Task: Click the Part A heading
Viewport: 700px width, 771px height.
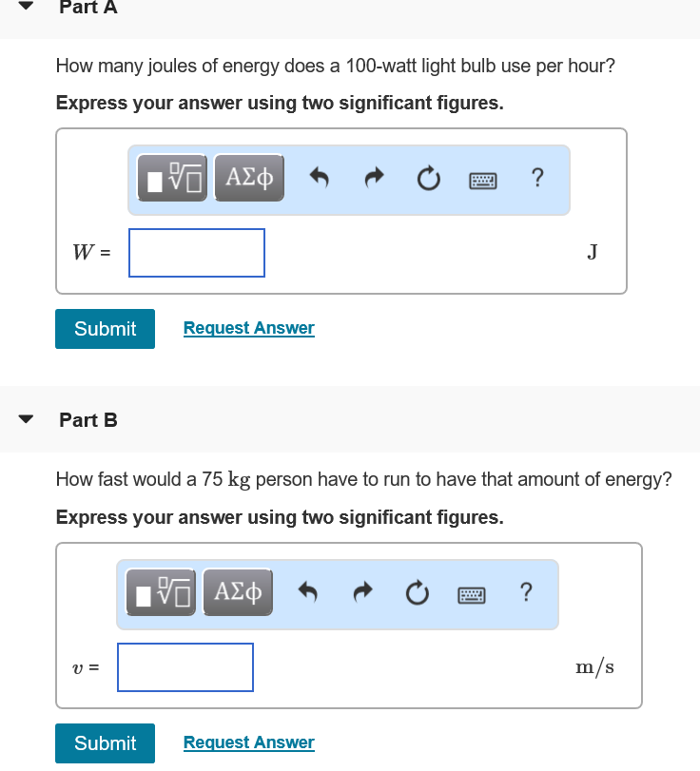Action: click(x=87, y=9)
